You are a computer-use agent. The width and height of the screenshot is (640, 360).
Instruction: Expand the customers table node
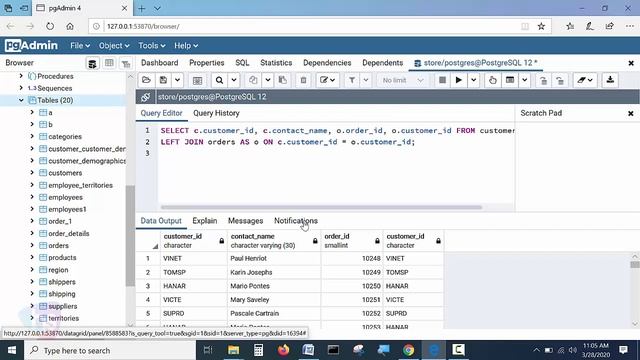[x=32, y=173]
